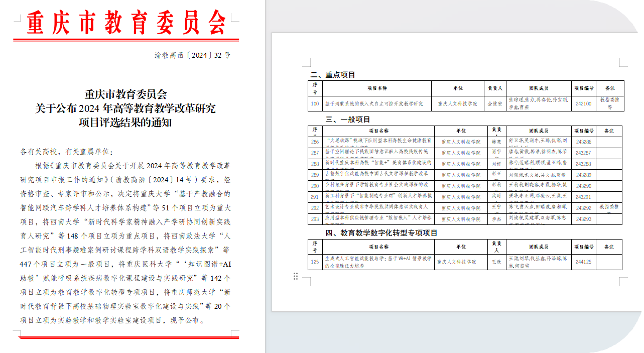Screen dimensions: 644x353
Task: Click the person-in-charge cell 韩亮
Action: (496, 142)
